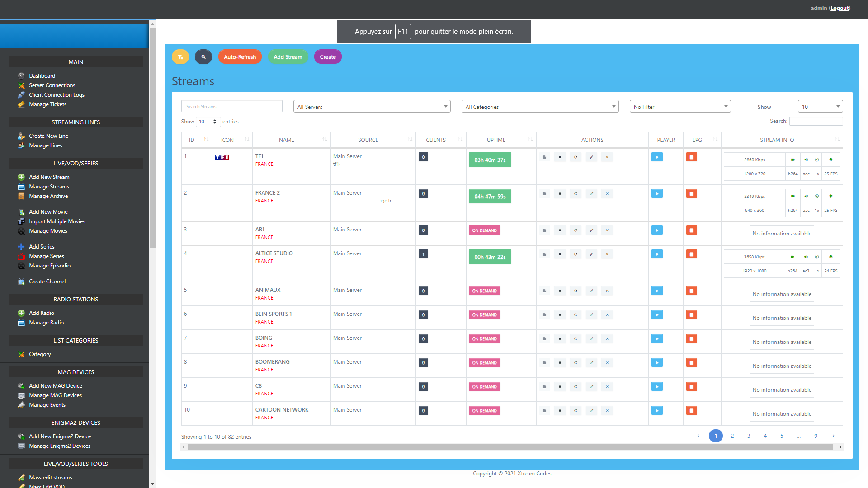Stop the ANIMAUX stream
This screenshot has width=868, height=488.
[x=560, y=291]
